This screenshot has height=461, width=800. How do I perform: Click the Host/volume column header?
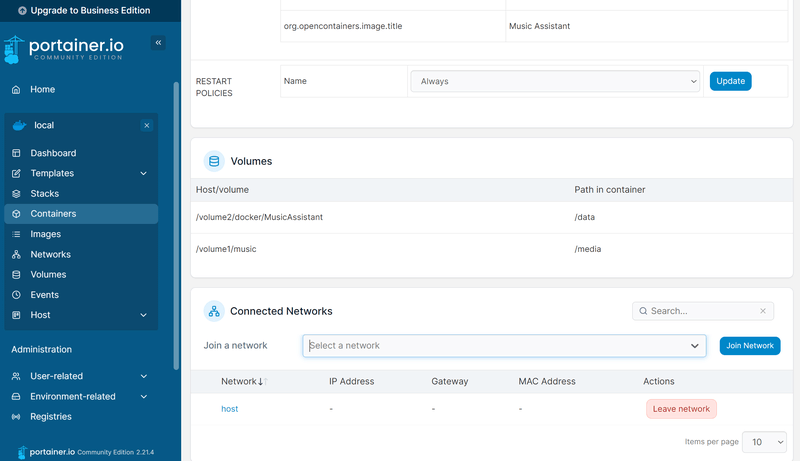pos(222,190)
